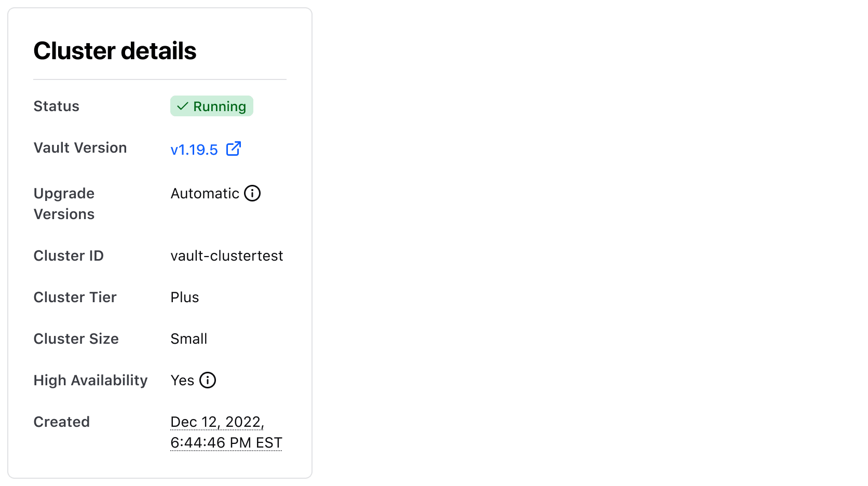Viewport: 868px width, 486px height.
Task: Click the Plus cluster tier value
Action: [x=185, y=297]
